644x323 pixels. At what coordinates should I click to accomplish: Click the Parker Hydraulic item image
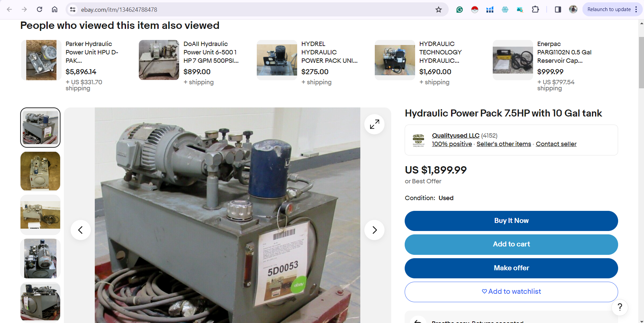click(41, 60)
